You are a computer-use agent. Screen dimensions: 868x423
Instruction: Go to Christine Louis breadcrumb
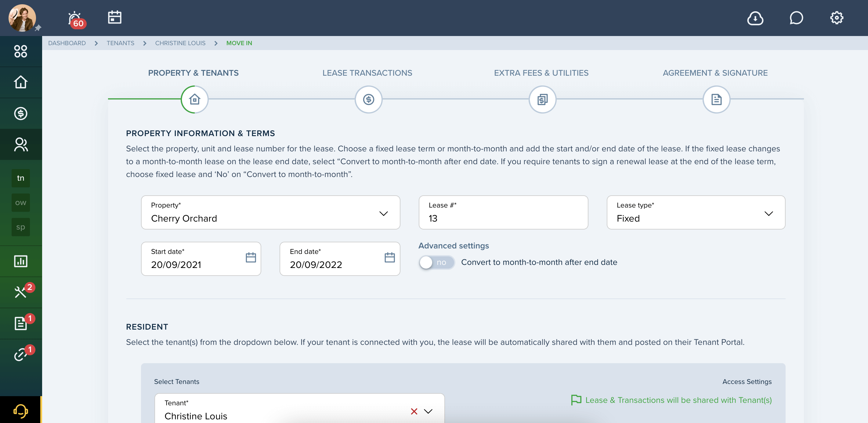point(180,43)
